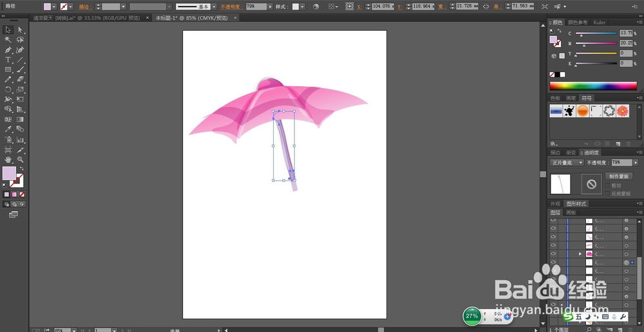Select the Symbol Sprayer tool
This screenshot has width=644, height=332.
tap(8, 140)
